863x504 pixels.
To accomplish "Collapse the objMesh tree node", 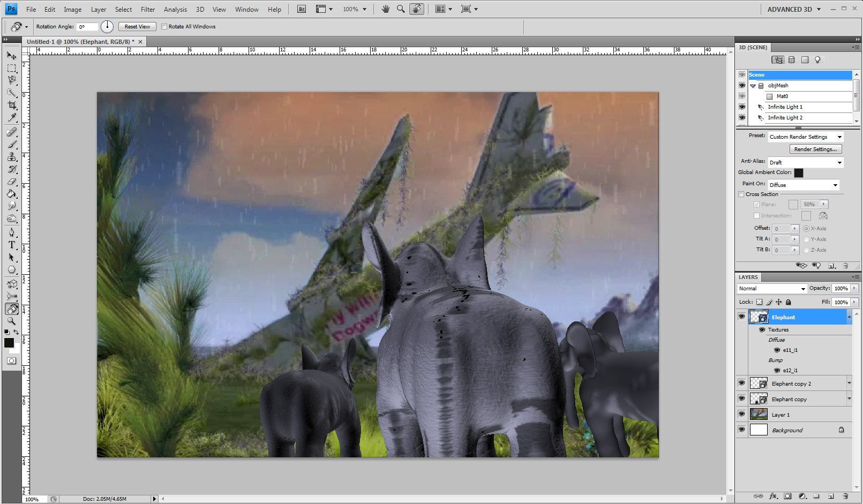I will point(753,86).
